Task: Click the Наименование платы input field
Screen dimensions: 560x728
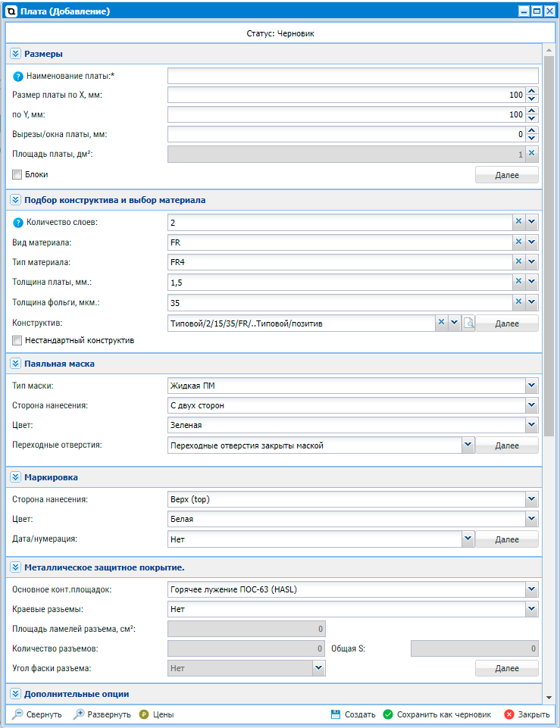Action: (x=352, y=76)
